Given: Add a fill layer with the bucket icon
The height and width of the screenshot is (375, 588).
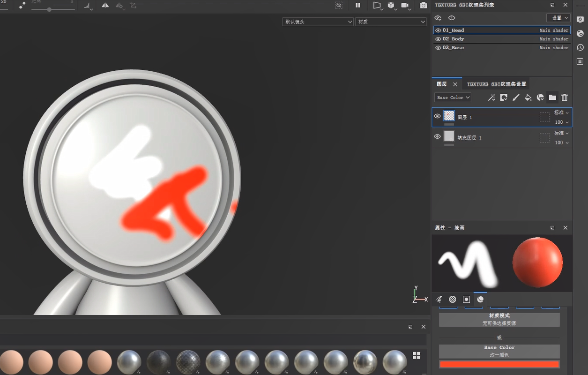Looking at the screenshot, I should 528,97.
